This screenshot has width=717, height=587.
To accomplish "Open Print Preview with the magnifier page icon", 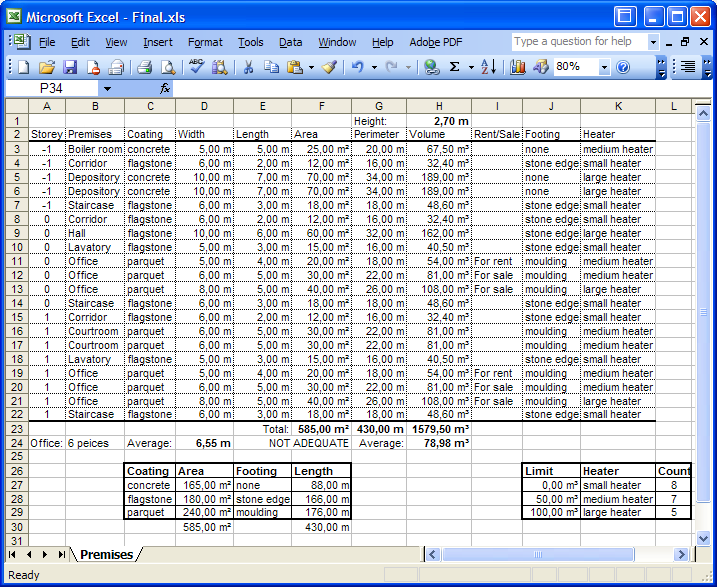I will click(168, 68).
